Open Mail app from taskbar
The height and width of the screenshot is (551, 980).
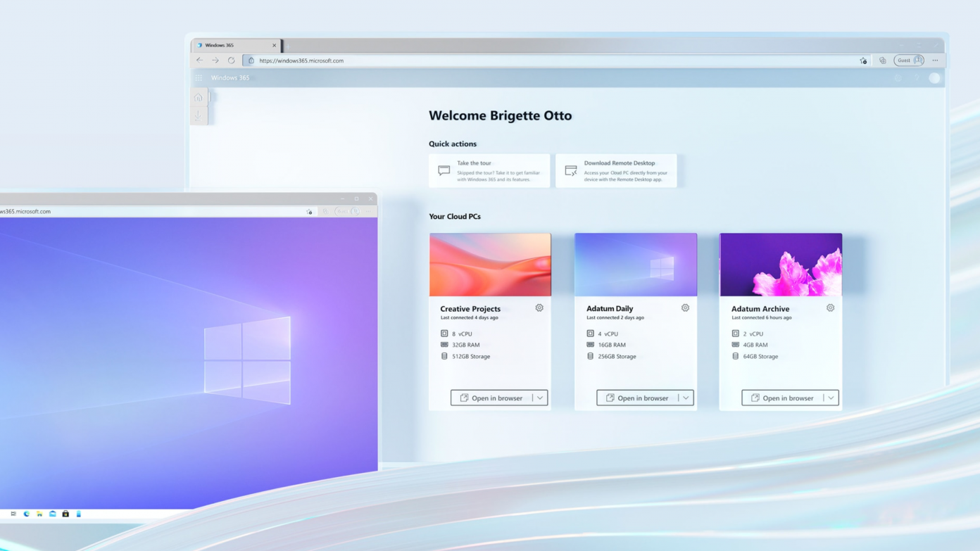click(x=53, y=514)
